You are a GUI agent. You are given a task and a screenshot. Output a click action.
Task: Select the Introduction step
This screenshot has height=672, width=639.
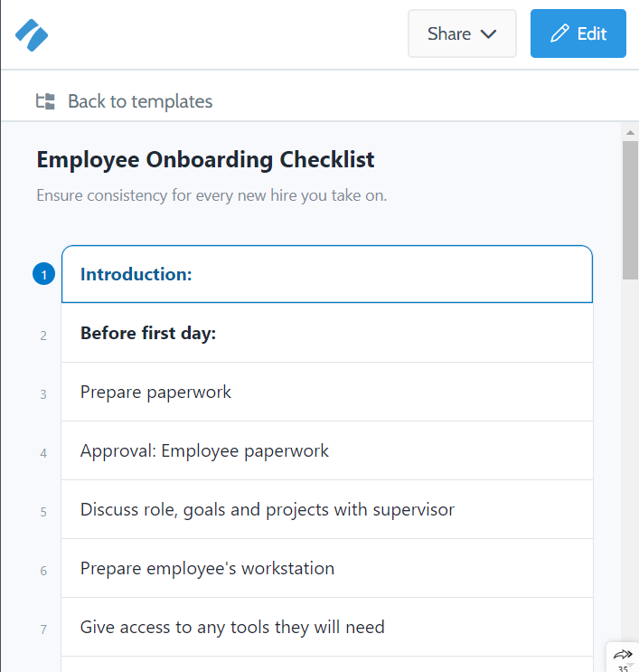point(326,274)
